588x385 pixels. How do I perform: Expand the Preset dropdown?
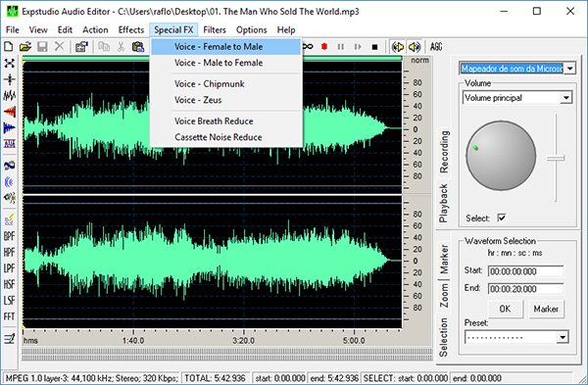(x=563, y=337)
